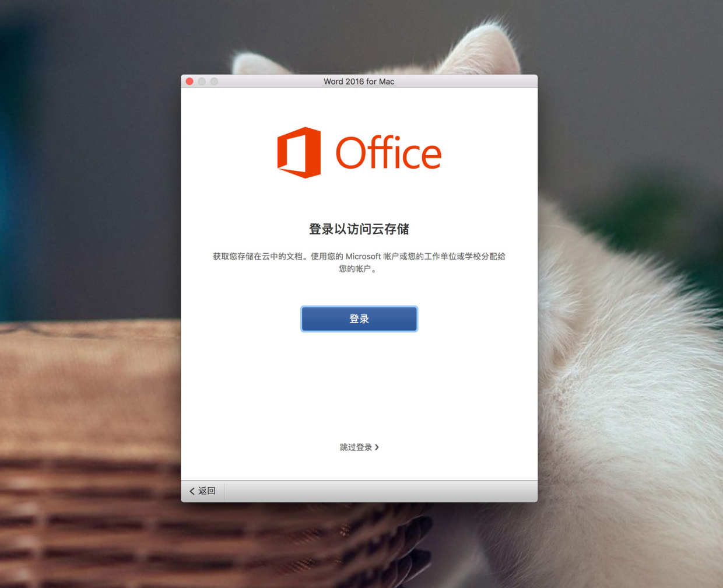The width and height of the screenshot is (723, 588).
Task: Click the Word 2016 for Mac title text
Action: 359,82
